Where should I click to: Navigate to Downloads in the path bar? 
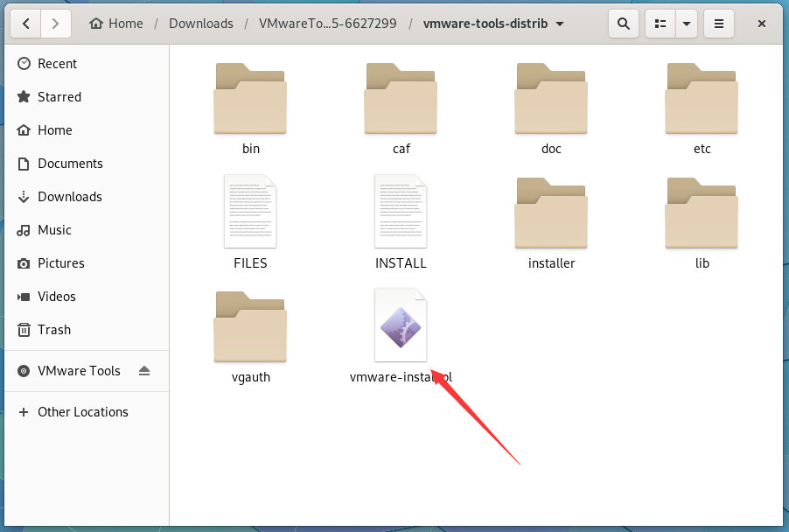tap(201, 24)
